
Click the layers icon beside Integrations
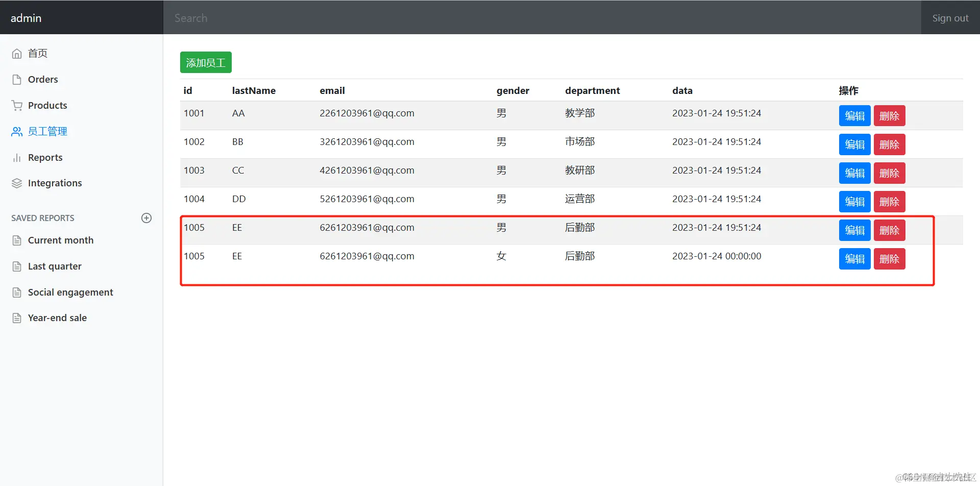pyautogui.click(x=17, y=183)
